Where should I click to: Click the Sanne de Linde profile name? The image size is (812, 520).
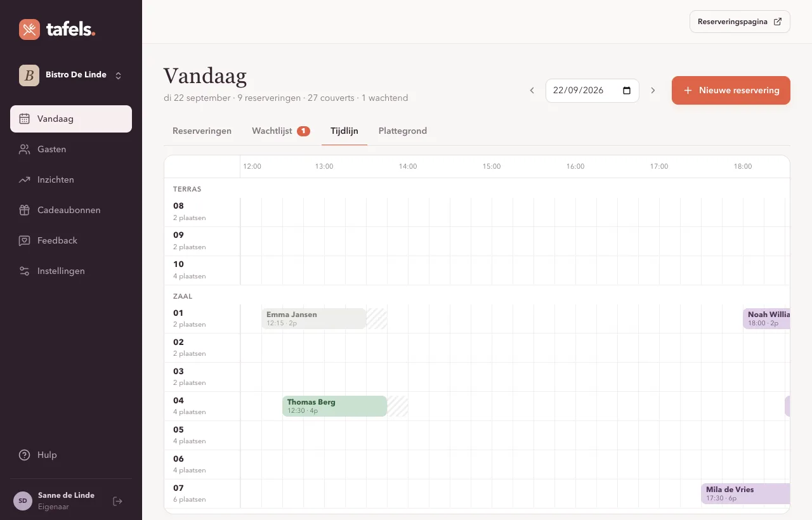click(66, 495)
